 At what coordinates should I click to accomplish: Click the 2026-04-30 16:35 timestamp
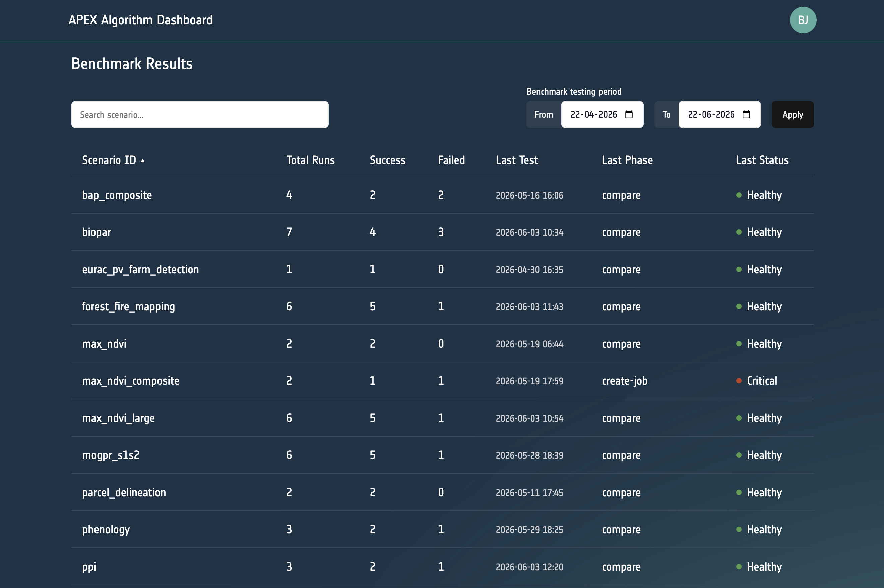click(x=529, y=269)
